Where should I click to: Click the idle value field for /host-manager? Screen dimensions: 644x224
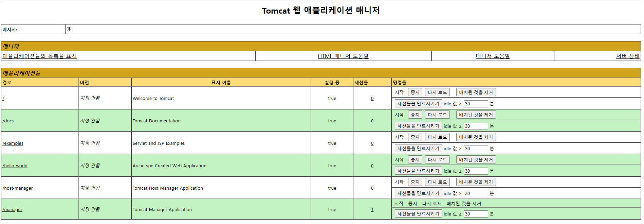[x=476, y=193]
